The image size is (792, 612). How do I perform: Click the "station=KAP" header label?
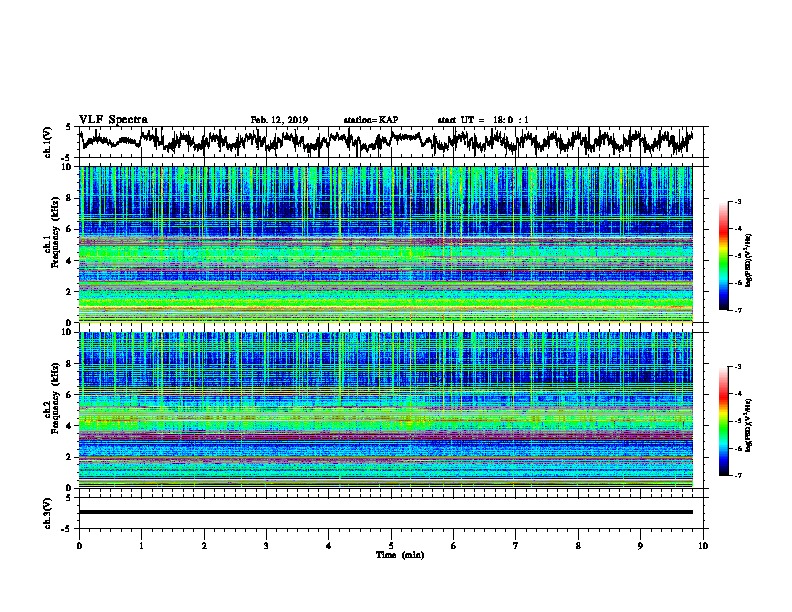pyautogui.click(x=371, y=120)
